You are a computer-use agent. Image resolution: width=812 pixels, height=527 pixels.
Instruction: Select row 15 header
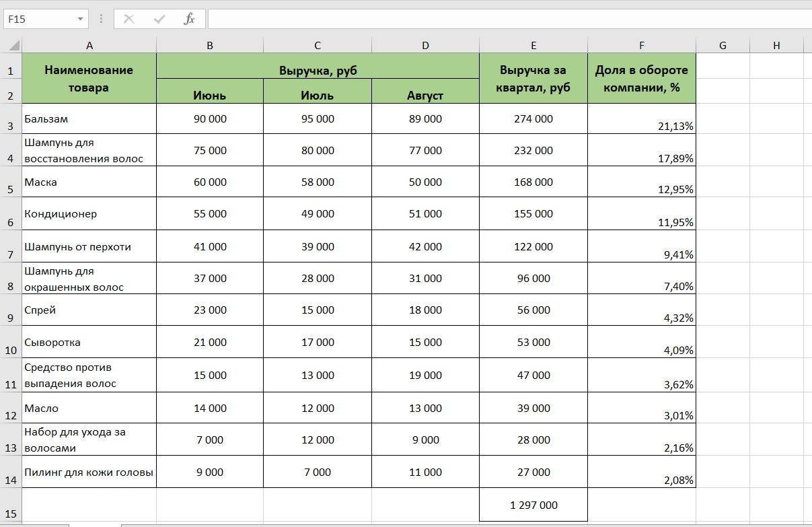point(11,505)
